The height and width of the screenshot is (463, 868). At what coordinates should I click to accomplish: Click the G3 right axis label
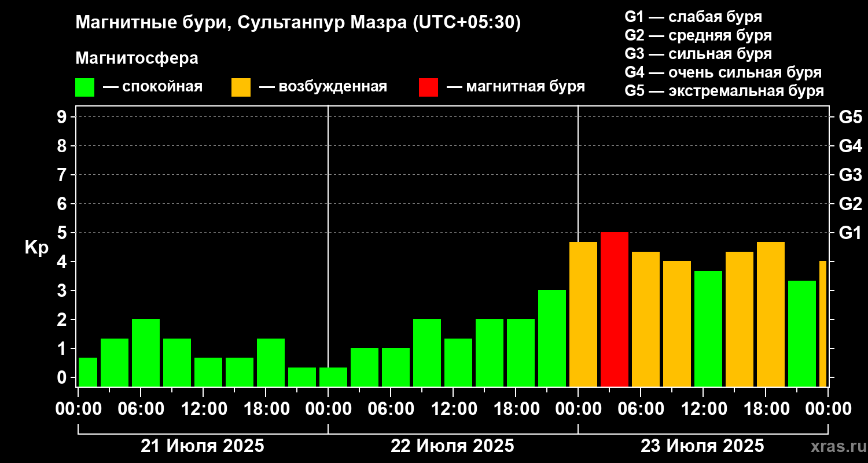pos(851,175)
